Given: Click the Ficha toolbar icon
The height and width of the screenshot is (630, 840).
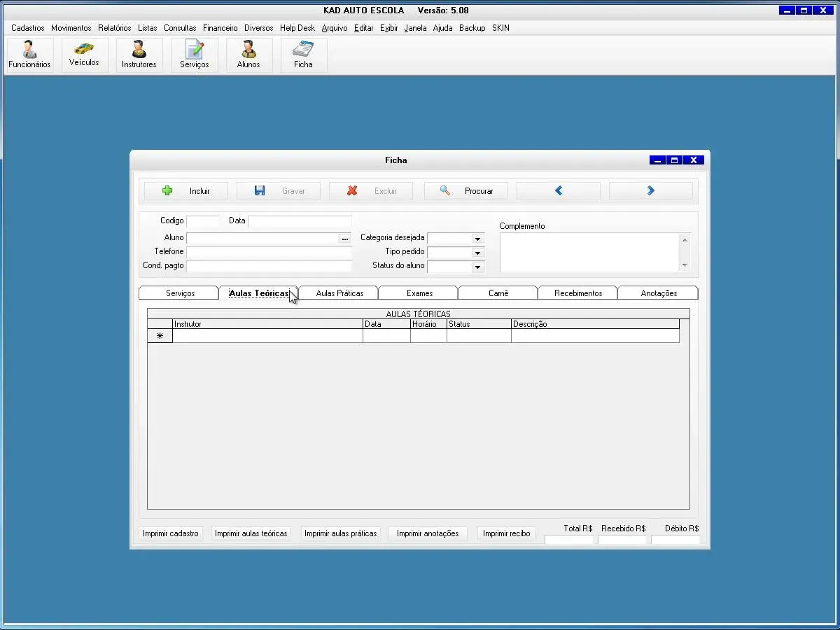Looking at the screenshot, I should click(x=303, y=55).
